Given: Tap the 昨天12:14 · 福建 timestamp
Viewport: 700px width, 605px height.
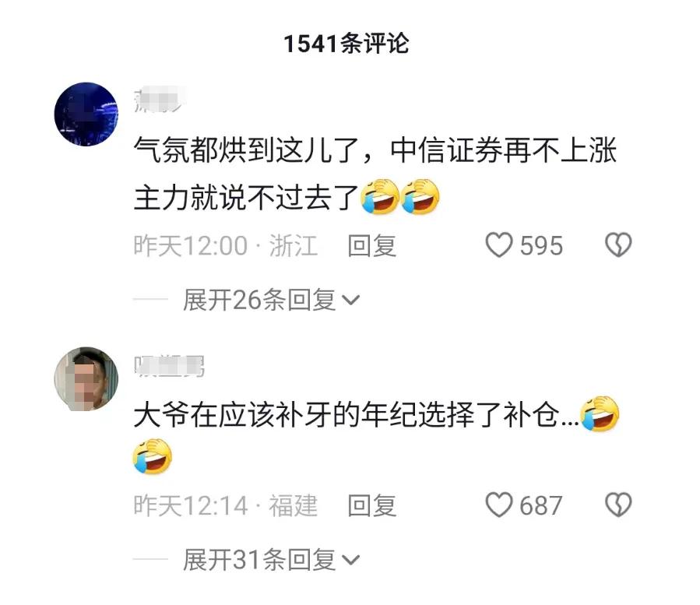Looking at the screenshot, I should click(226, 505).
